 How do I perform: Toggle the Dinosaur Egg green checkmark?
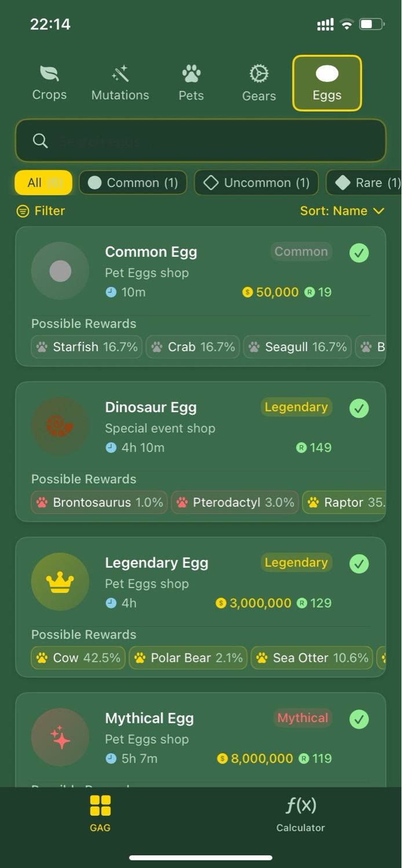click(x=359, y=409)
